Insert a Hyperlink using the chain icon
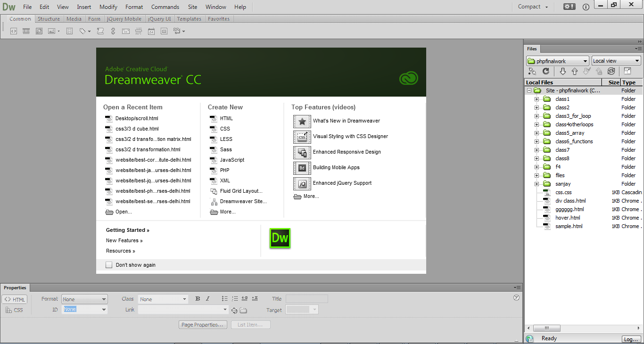 pyautogui.click(x=113, y=31)
